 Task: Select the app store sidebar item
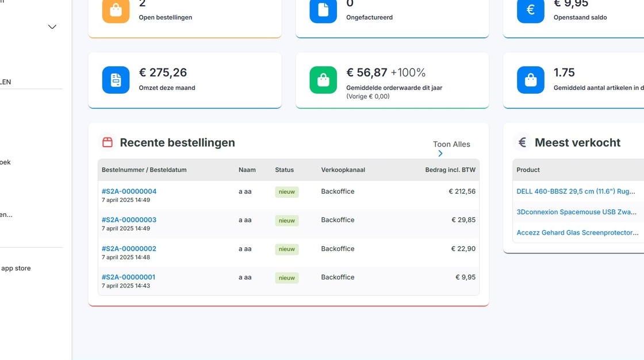coord(16,268)
